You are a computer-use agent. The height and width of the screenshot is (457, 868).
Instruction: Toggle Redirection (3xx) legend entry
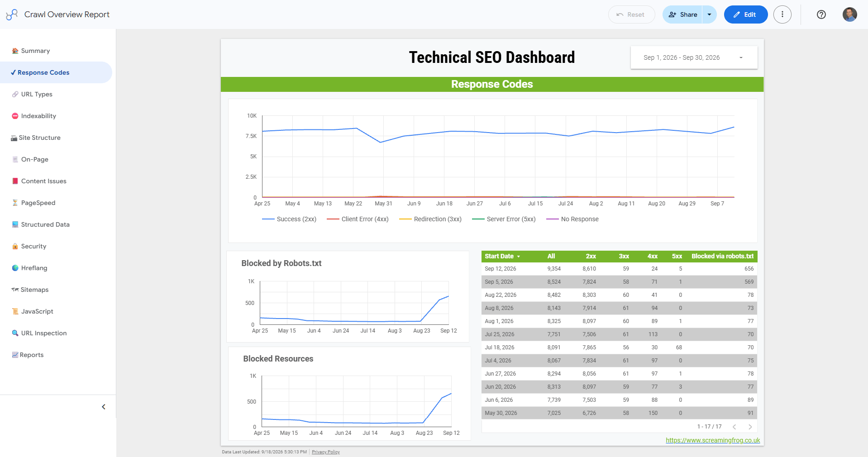point(430,219)
